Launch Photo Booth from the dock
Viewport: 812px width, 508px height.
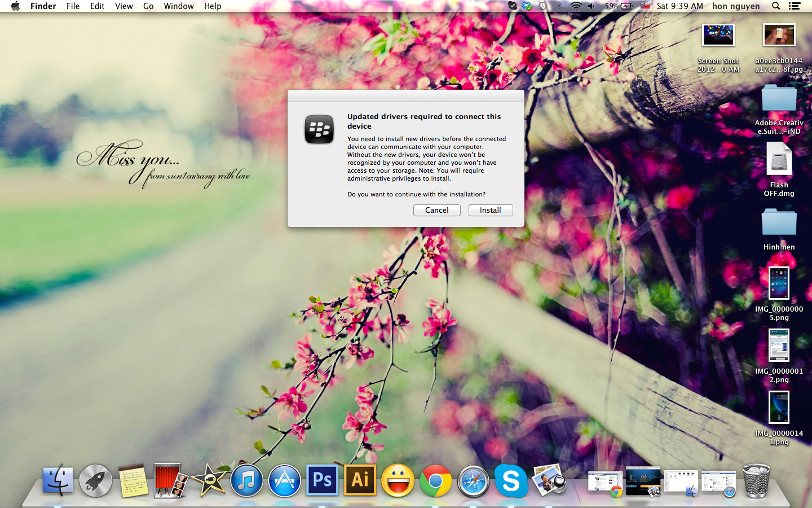[x=171, y=480]
